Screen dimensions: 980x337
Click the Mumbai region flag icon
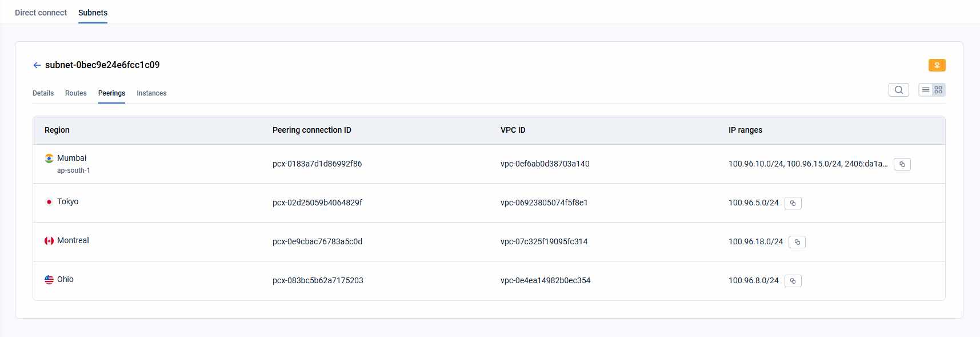49,158
